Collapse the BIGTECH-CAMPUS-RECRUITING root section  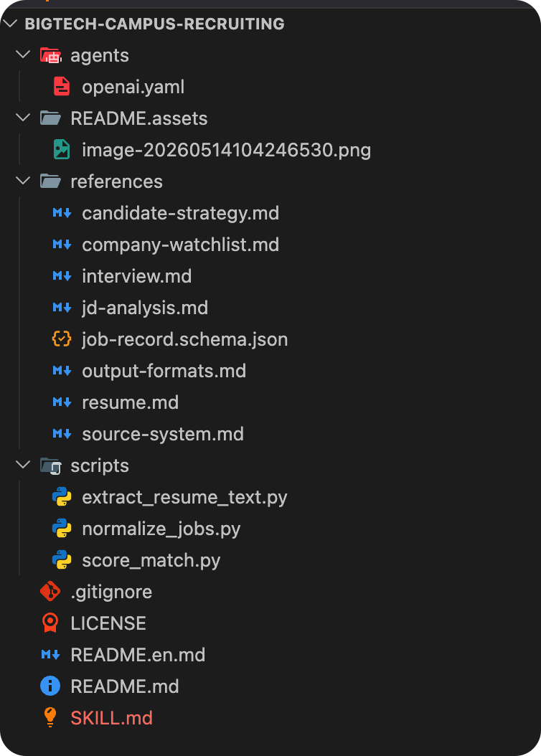pos(11,23)
